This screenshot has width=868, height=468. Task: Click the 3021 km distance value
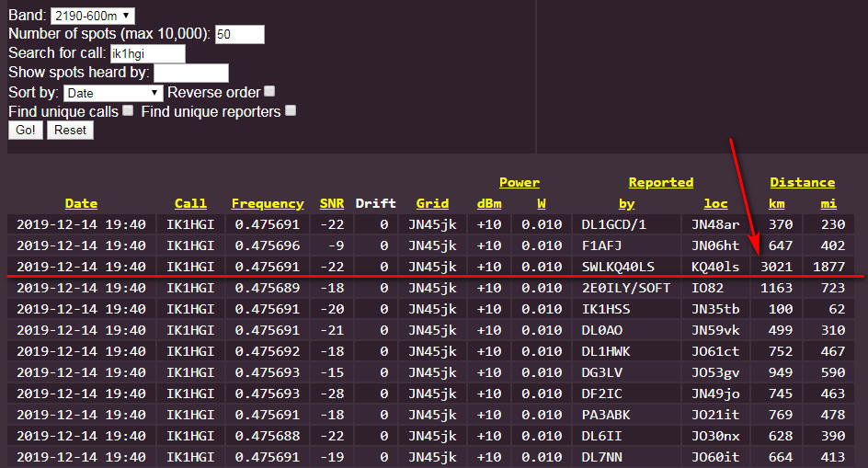[776, 267]
